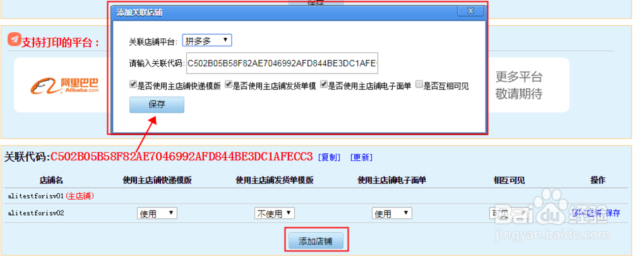Click the 店铺名 column header
Screen dimensions: 644x257
[52, 180]
